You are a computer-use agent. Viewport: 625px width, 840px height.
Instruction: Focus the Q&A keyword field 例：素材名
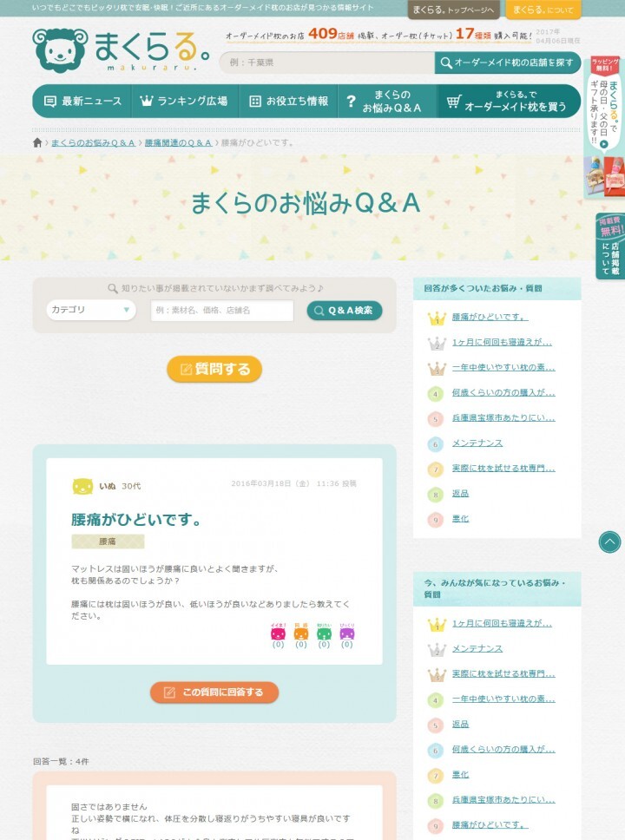tap(222, 310)
